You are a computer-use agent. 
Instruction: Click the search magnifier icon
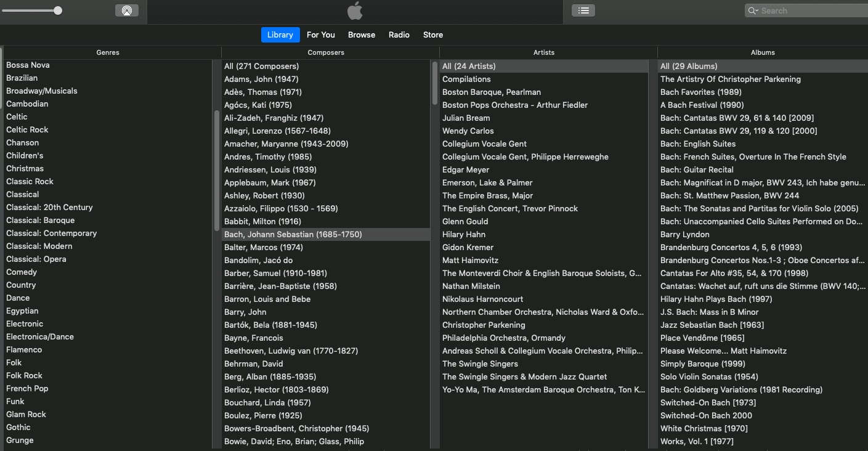(x=753, y=10)
